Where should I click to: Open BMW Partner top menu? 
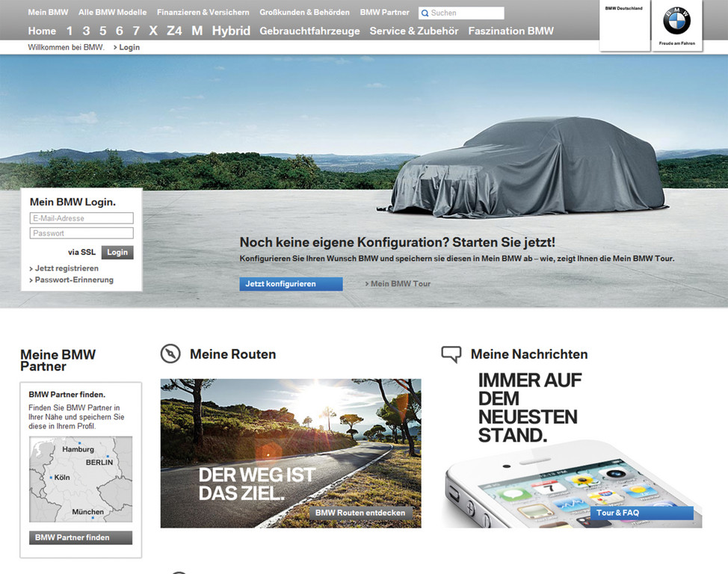click(x=384, y=13)
